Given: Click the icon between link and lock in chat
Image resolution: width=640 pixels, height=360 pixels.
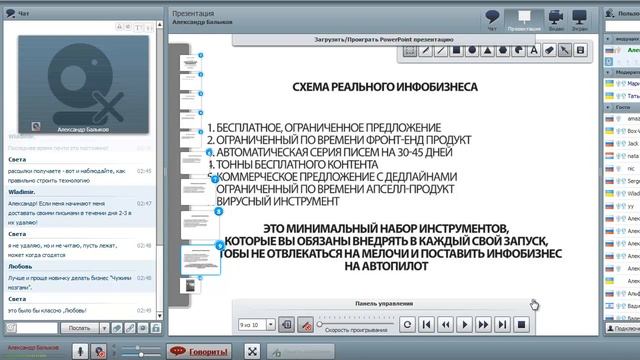Looking at the screenshot, I should pyautogui.click(x=143, y=328).
